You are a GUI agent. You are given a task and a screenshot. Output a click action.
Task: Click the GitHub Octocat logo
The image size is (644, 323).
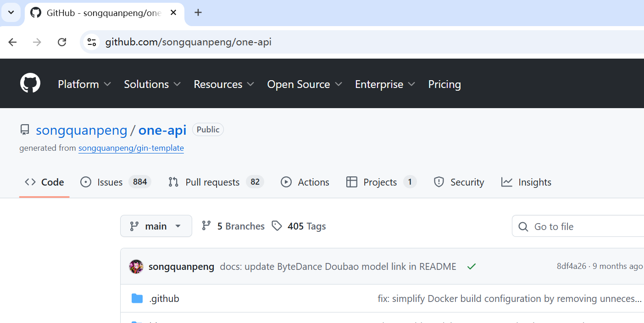click(30, 83)
